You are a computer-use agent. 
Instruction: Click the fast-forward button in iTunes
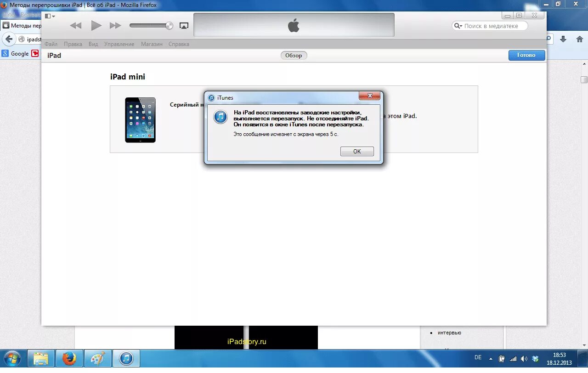(115, 26)
